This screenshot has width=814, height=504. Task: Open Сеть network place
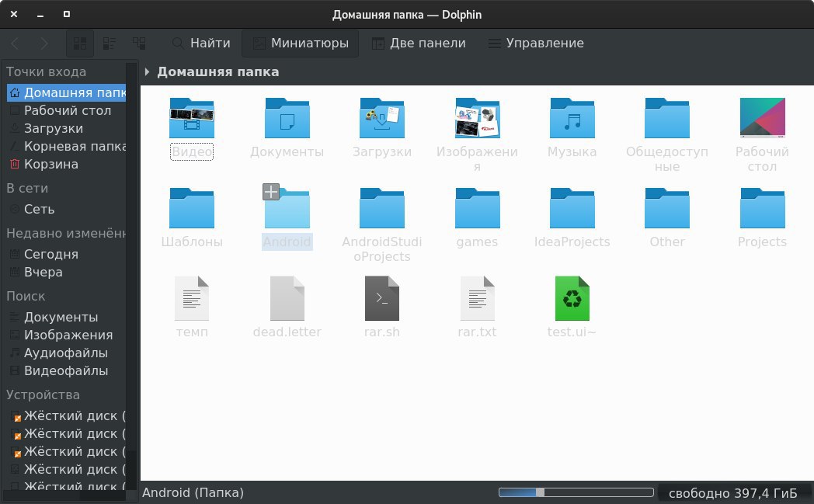click(67, 209)
